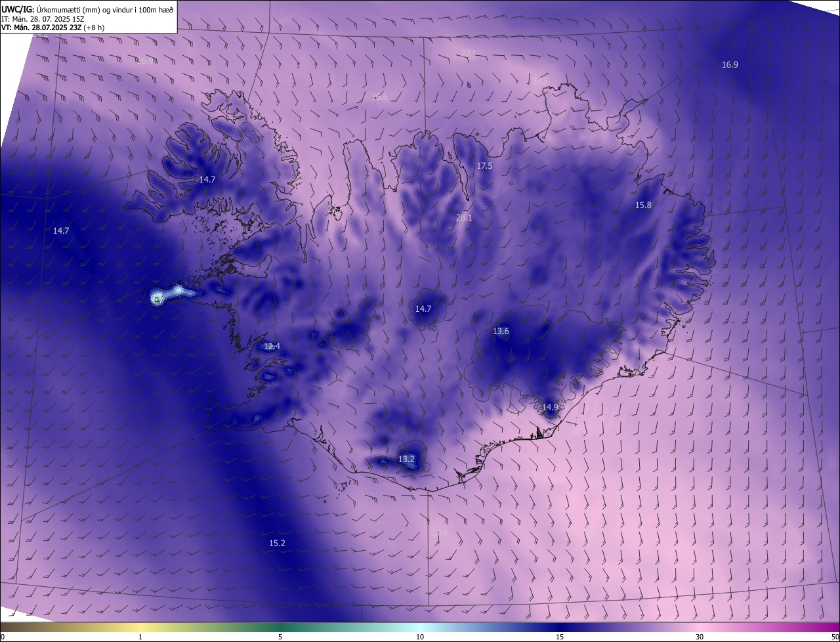Click the 'IT: Mán. 28. 07. 2025 15Z' line
This screenshot has width=840, height=642.
point(43,18)
